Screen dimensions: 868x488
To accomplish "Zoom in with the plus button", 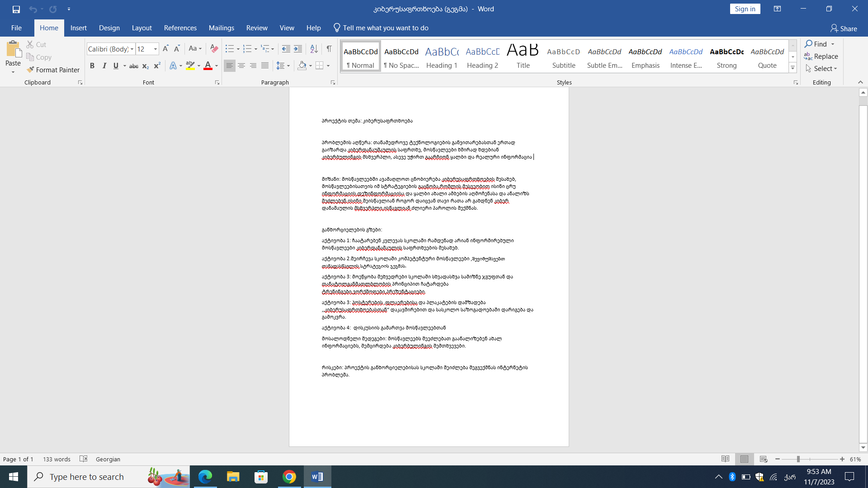I will (x=842, y=459).
